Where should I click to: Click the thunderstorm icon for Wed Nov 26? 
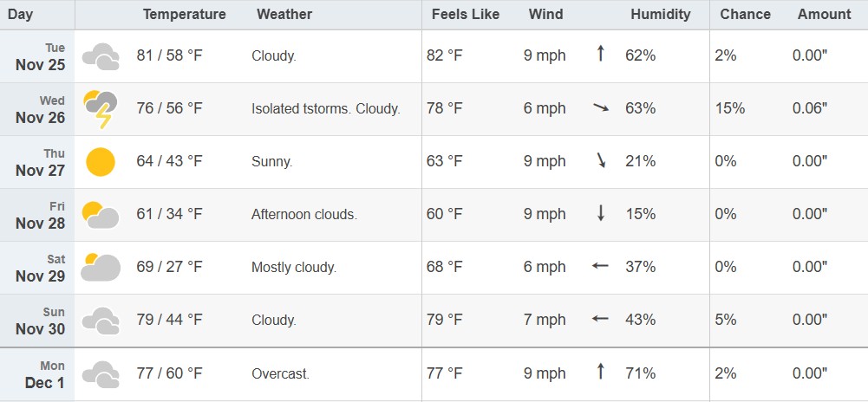pyautogui.click(x=99, y=109)
